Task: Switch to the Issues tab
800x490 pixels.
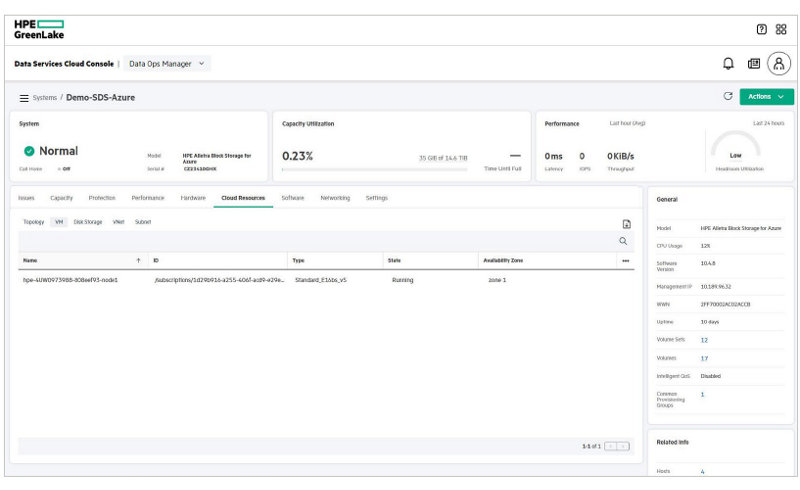Action: pyautogui.click(x=26, y=198)
